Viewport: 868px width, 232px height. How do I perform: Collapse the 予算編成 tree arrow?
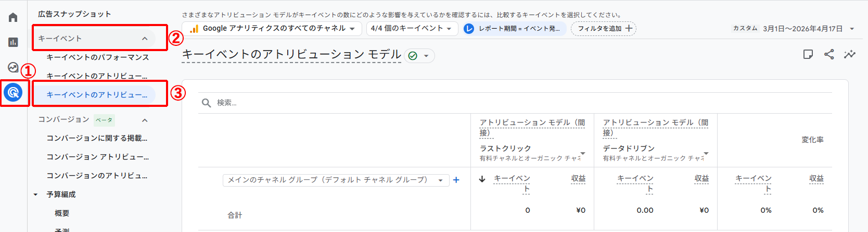pos(36,194)
